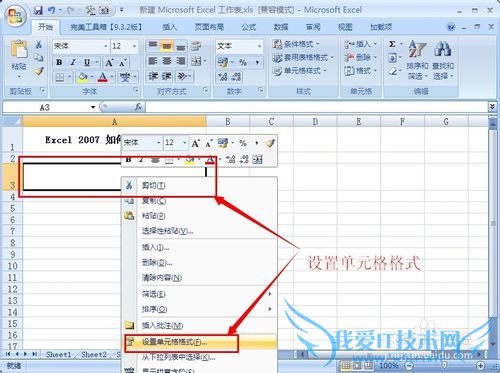Click the text orientation icon
This screenshot has height=373, width=500.
(182, 76)
